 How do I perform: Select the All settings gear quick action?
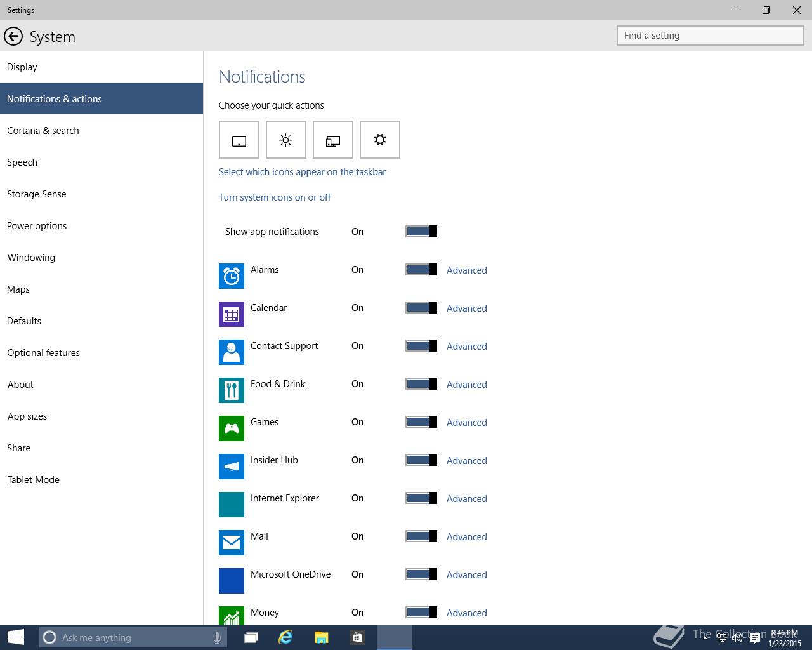tap(380, 140)
